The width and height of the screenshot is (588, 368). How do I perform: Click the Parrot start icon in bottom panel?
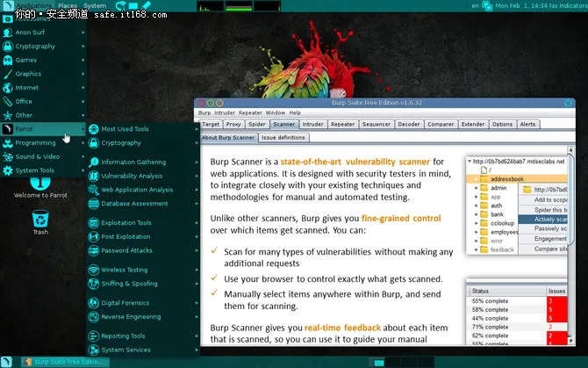click(x=7, y=362)
